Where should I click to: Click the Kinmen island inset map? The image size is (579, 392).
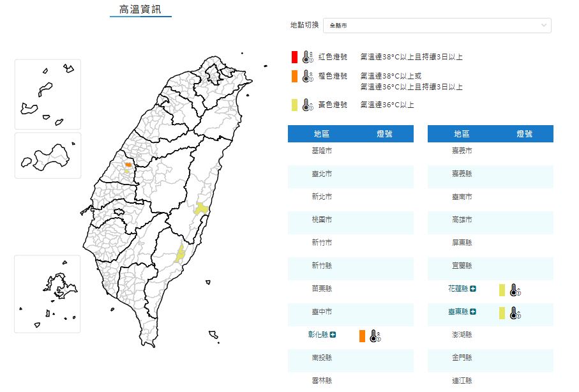(48, 155)
